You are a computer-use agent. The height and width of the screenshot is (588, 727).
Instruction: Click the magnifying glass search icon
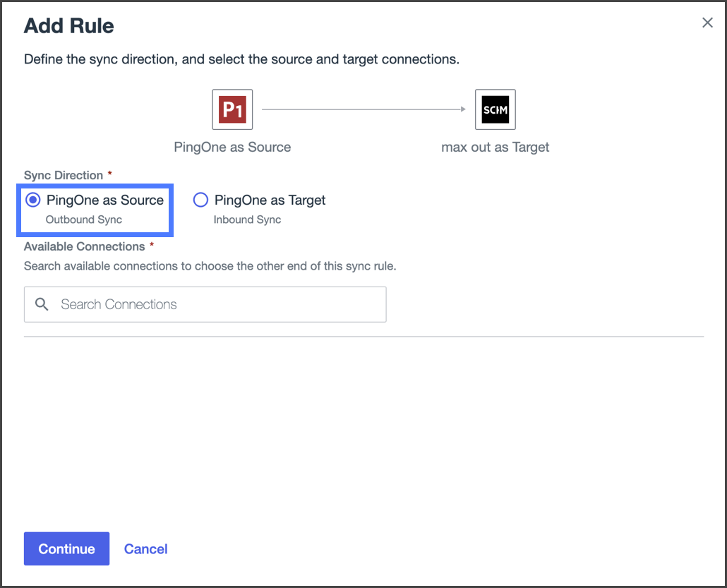click(x=42, y=304)
